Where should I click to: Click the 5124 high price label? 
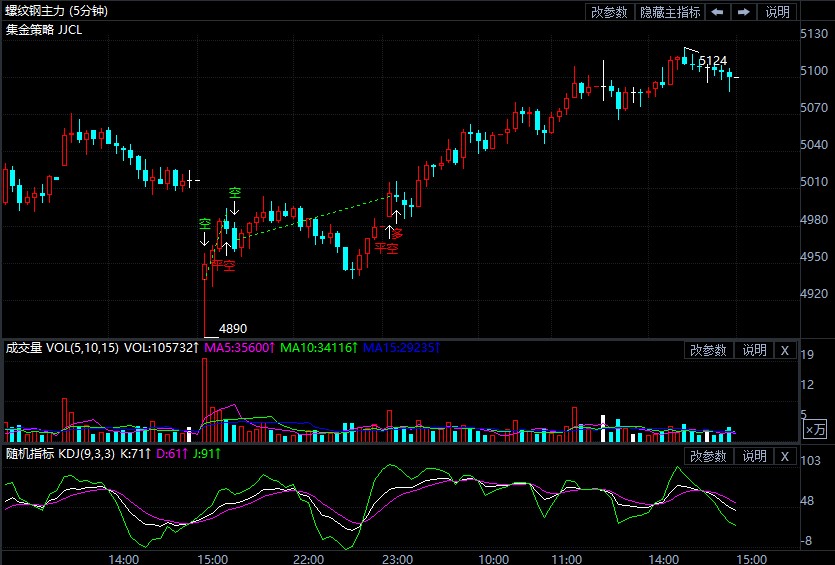tap(713, 62)
